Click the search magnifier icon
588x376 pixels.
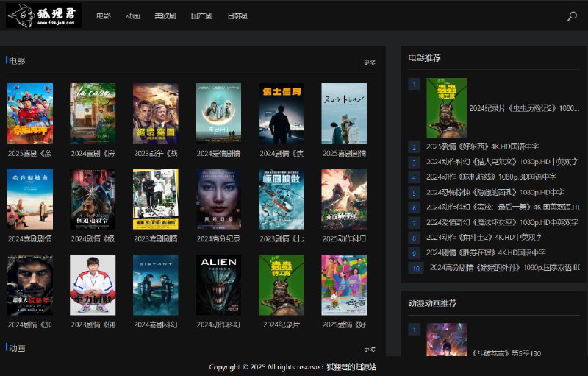pos(573,16)
